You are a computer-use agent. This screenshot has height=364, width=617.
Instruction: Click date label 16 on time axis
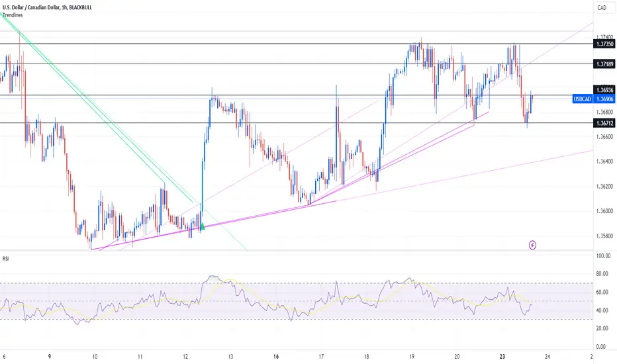276,357
